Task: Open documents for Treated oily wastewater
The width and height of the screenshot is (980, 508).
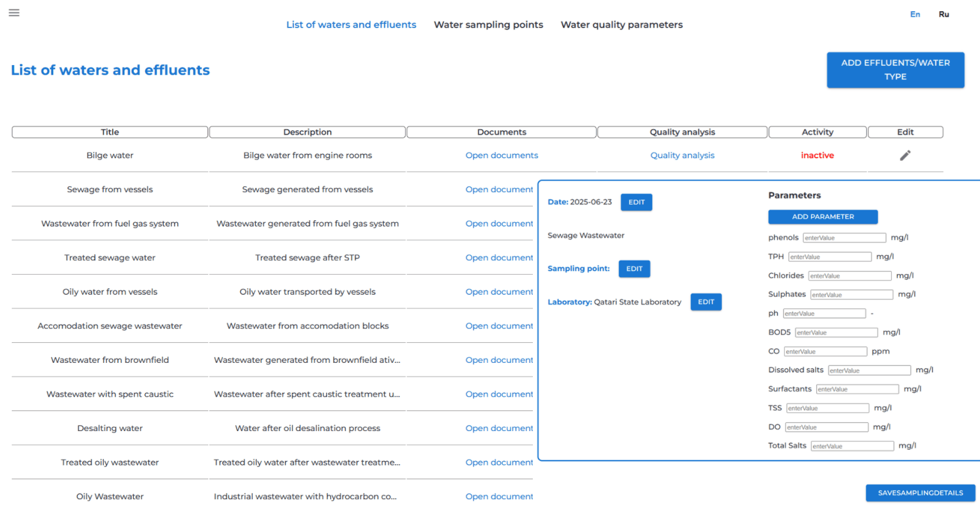Action: [x=499, y=462]
